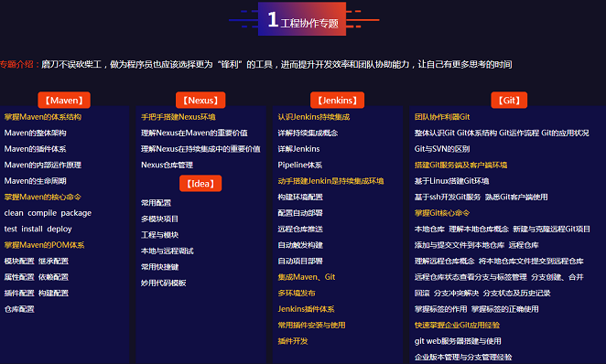
Task: Click '构建环境配置' line
Action: click(x=300, y=198)
